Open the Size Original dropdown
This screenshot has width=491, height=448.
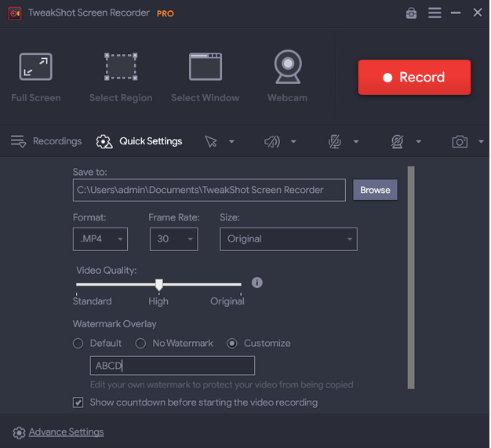[289, 239]
